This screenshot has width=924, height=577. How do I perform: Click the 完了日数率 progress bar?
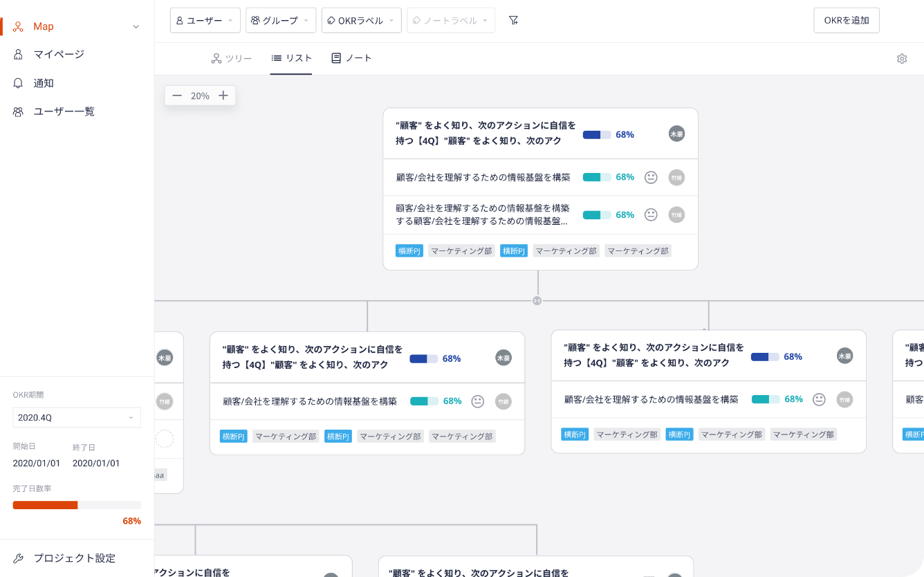[76, 505]
